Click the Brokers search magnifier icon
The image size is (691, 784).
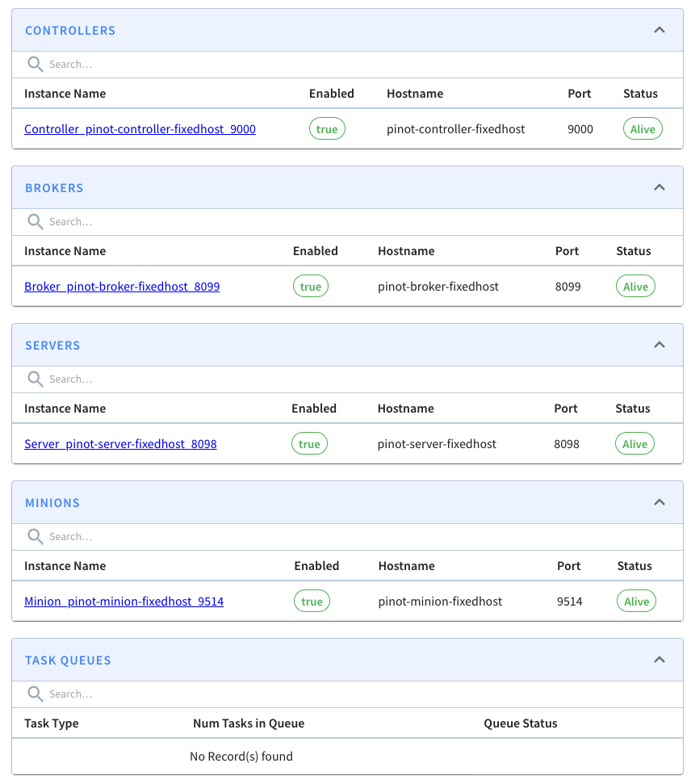click(35, 221)
